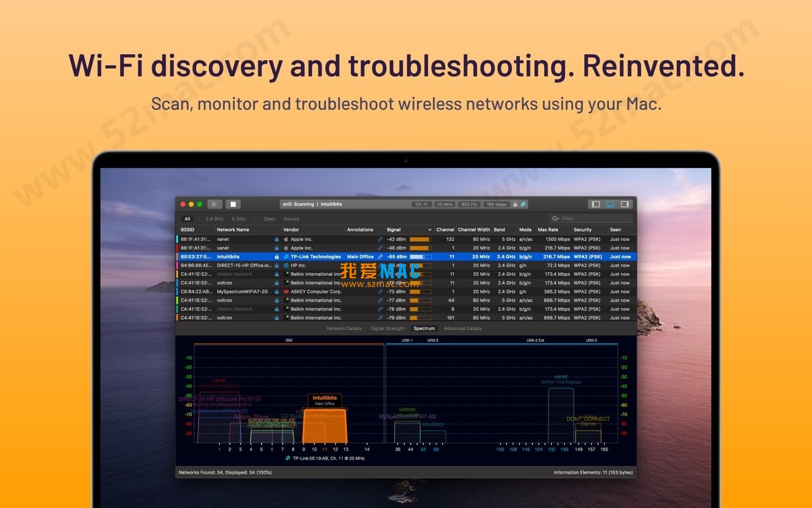812x508 pixels.
Task: Click the Main Office annotation cell
Action: coord(360,257)
